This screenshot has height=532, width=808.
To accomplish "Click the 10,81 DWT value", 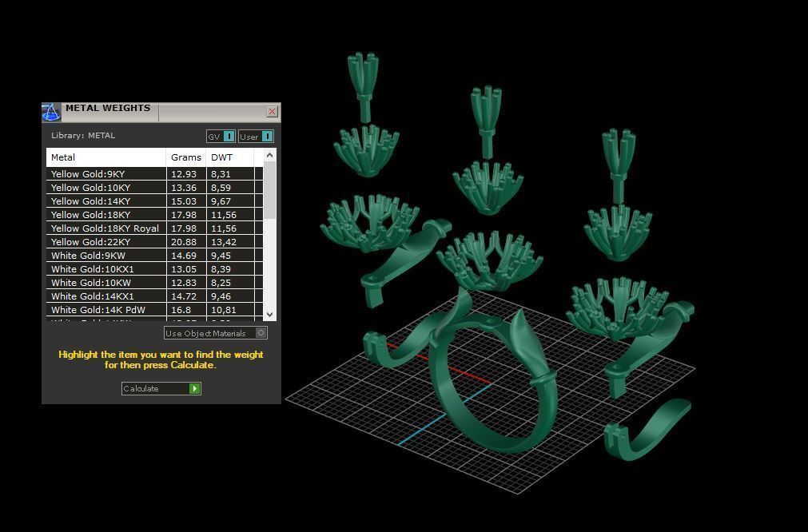I will (x=224, y=310).
